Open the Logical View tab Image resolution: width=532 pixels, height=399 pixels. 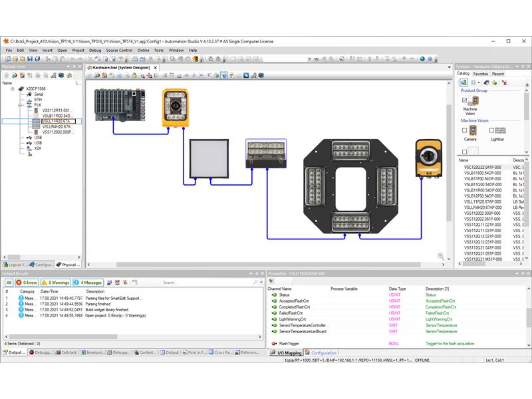(15, 265)
